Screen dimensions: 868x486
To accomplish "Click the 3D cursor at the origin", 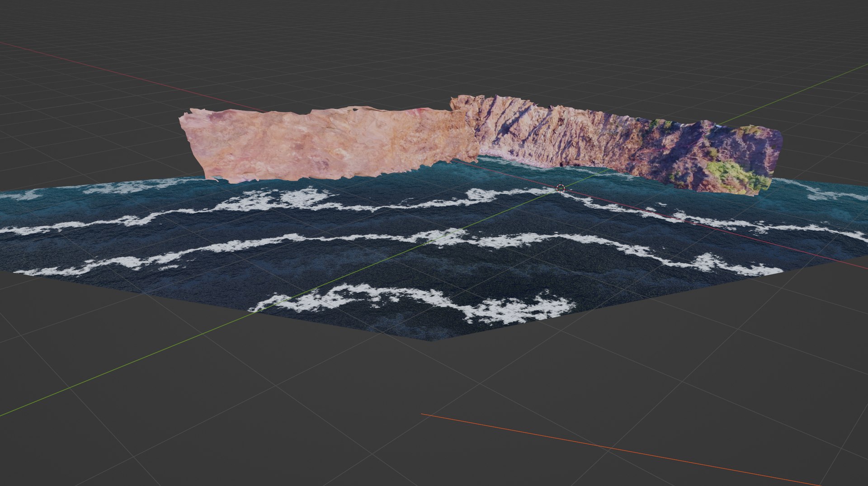I will [561, 188].
